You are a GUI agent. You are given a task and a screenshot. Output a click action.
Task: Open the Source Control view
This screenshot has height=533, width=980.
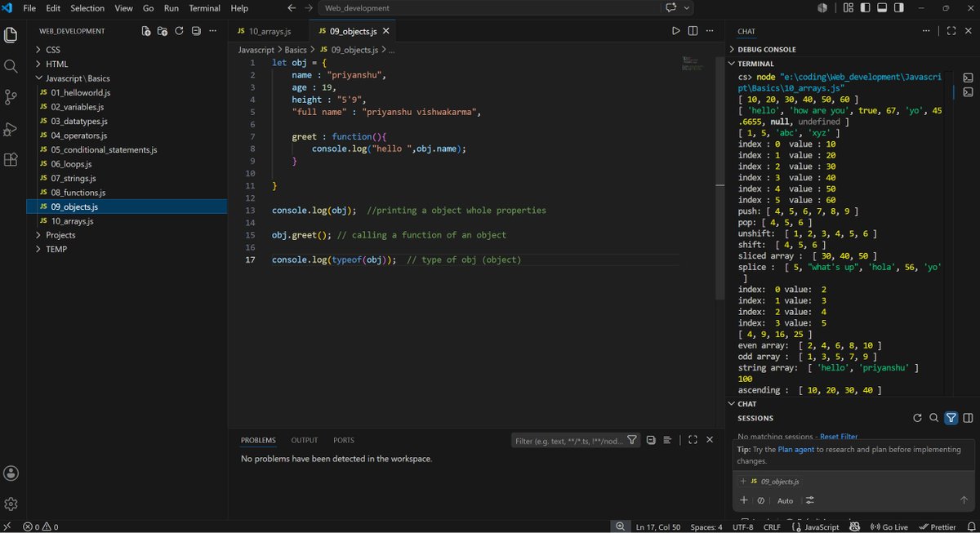11,97
